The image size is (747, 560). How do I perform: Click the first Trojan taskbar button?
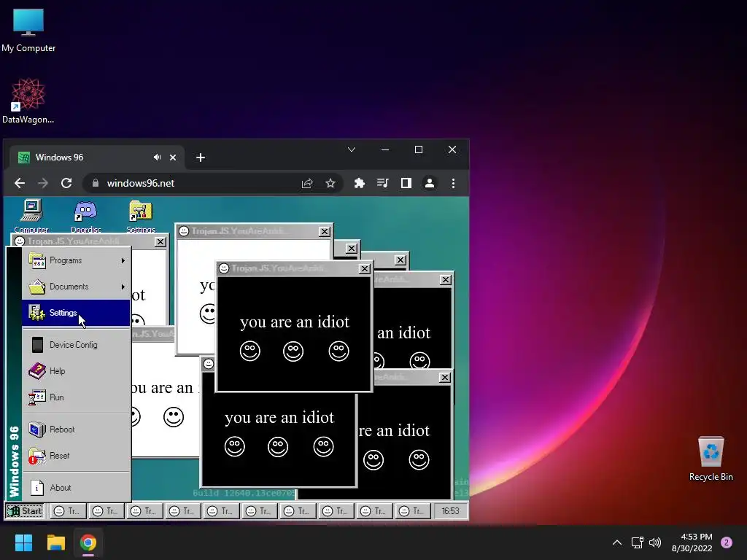[x=67, y=511]
